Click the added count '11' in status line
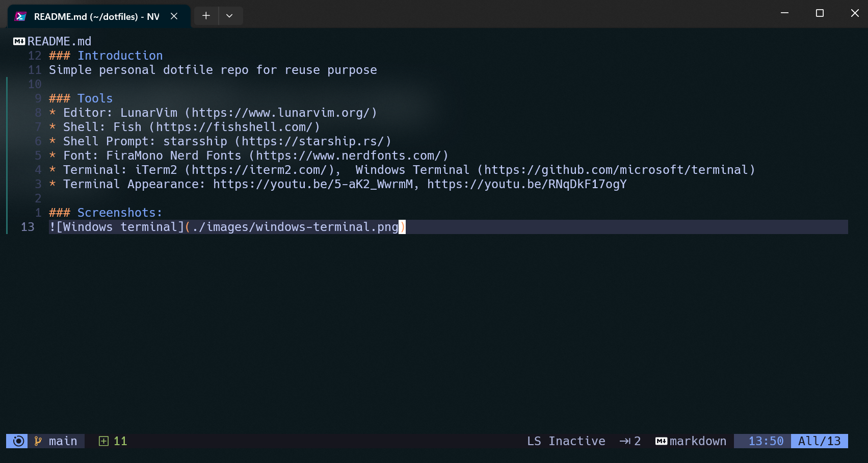868x463 pixels. point(120,441)
